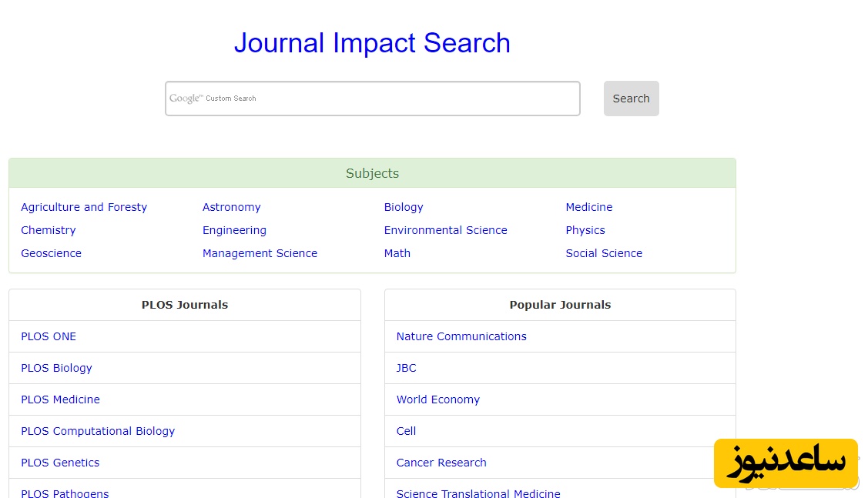
Task: Select the Engineering subject
Action: (234, 230)
